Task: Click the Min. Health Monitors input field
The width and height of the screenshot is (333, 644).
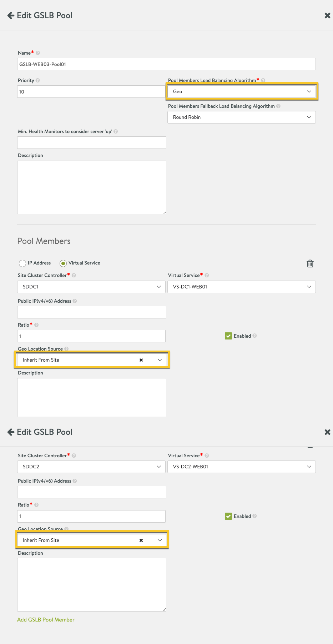Action: (x=92, y=142)
